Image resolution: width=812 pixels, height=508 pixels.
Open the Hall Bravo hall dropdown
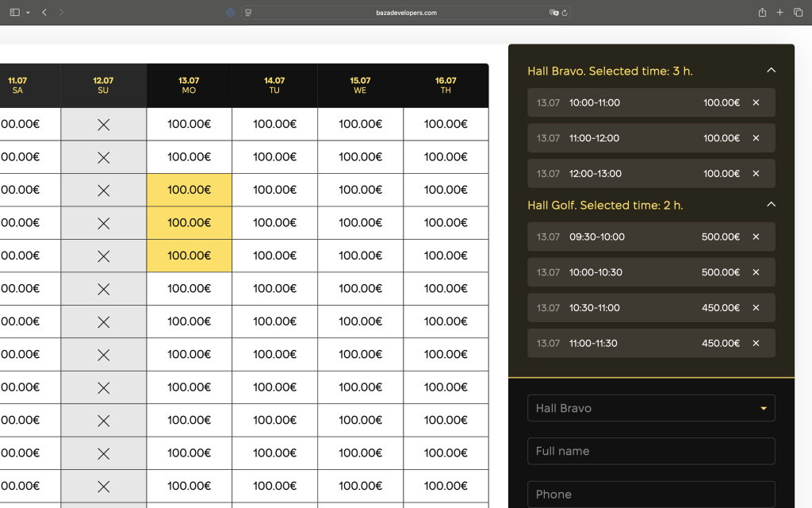(x=651, y=408)
